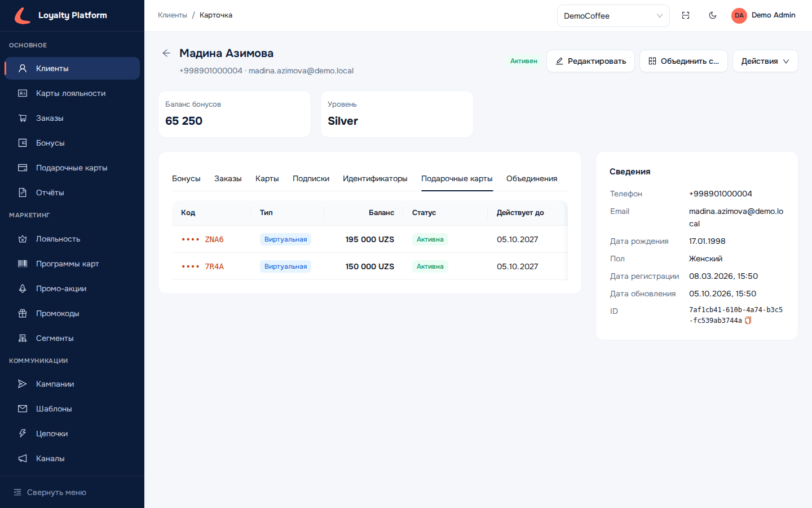Screen dimensions: 812x508
Task: Go to Заказы in the sidebar
Action: point(72,118)
